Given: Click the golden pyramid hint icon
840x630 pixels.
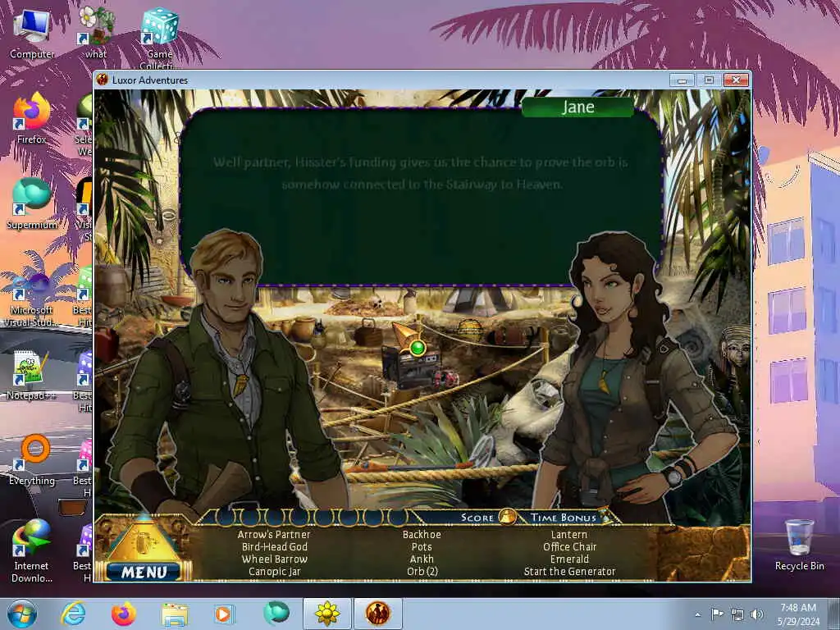Looking at the screenshot, I should point(144,541).
